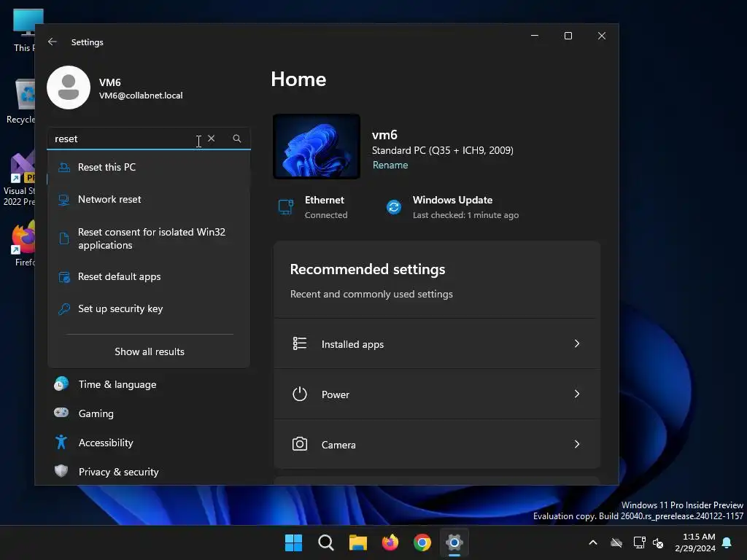Select the Network reset result
Image resolution: width=747 pixels, height=560 pixels.
tap(149, 199)
